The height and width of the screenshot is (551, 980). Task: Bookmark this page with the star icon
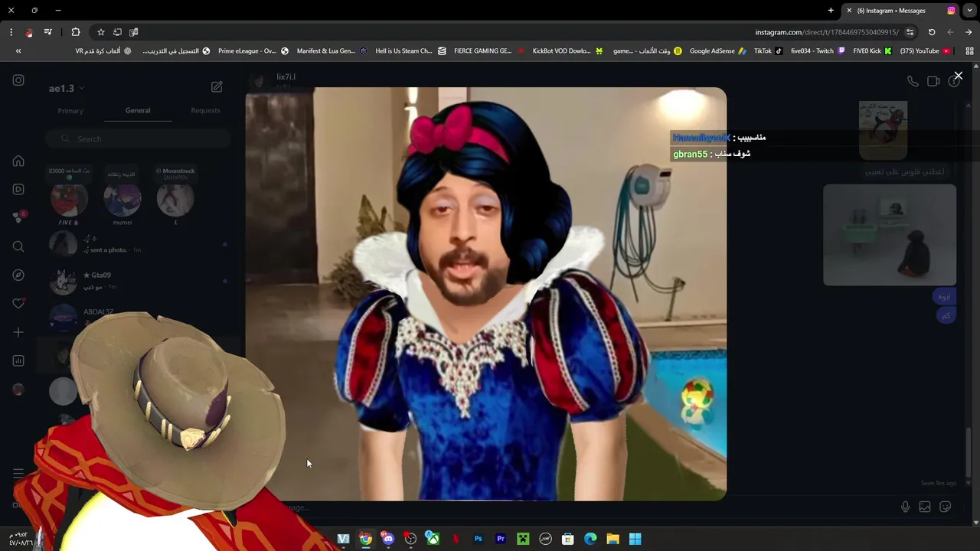click(x=100, y=32)
